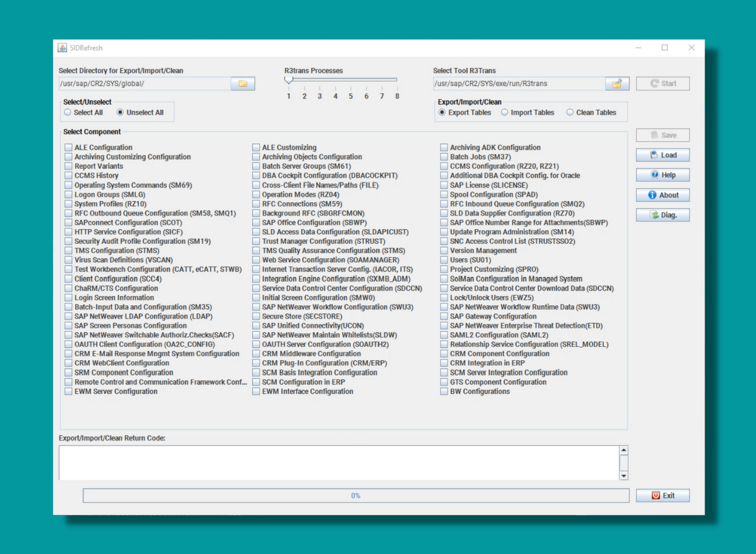Click the Start button

(663, 84)
